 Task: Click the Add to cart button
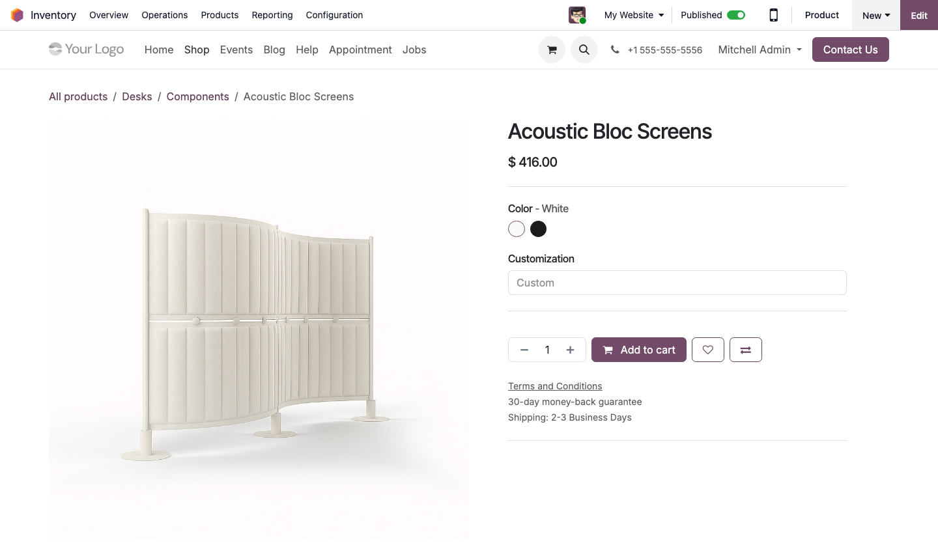[639, 350]
